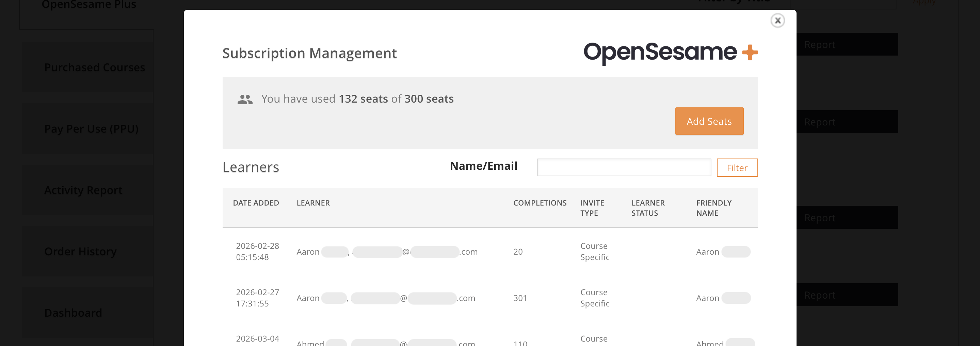This screenshot has width=980, height=346.
Task: Click completions value 301
Action: point(520,298)
